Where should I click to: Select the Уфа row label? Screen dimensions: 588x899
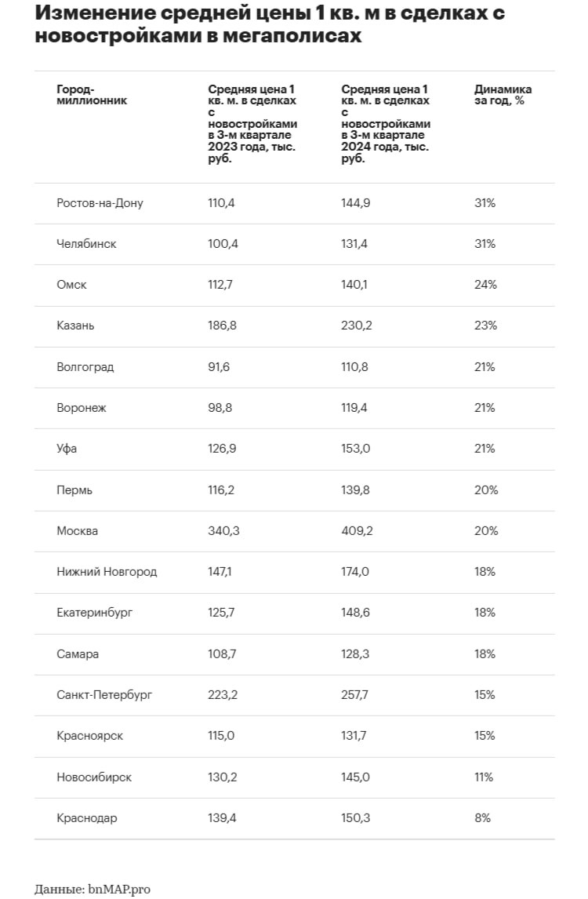[x=67, y=449]
